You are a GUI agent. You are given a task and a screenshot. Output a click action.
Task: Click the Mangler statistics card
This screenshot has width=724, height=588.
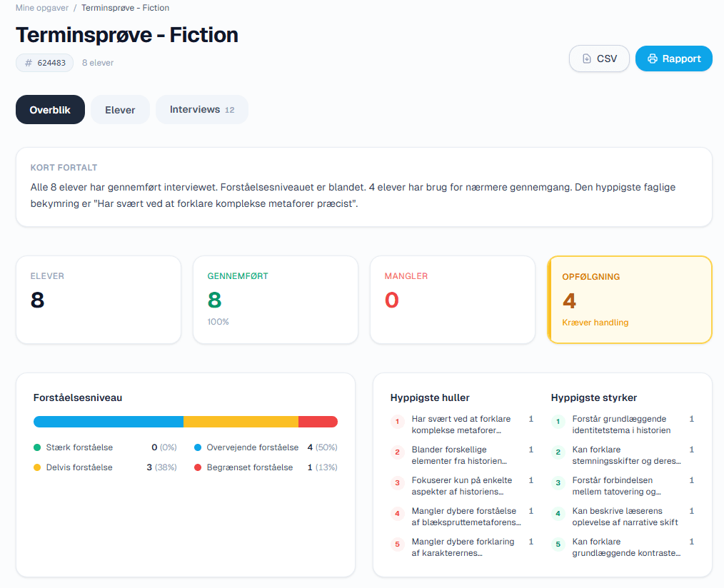point(453,300)
